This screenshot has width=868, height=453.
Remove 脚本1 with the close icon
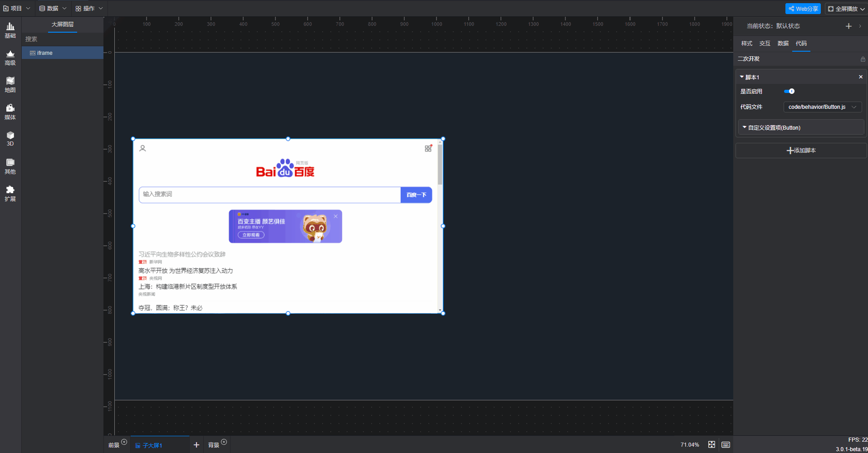(860, 77)
